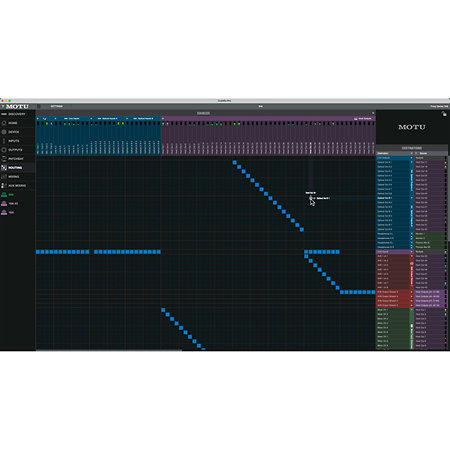This screenshot has width=450, height=450.
Task: Toggle blue routing square at Optical Out A 1 row
Action: tap(235, 163)
